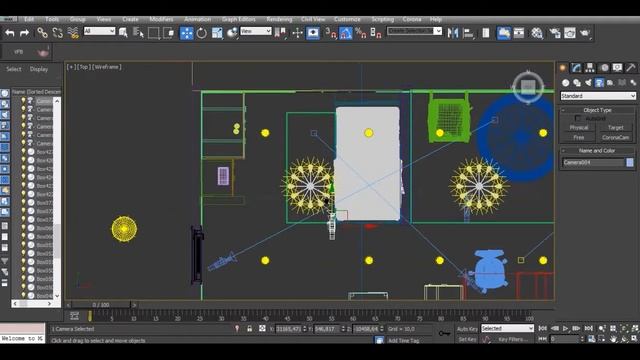640x360 pixels.
Task: Toggle the Set Key button
Action: [467, 339]
